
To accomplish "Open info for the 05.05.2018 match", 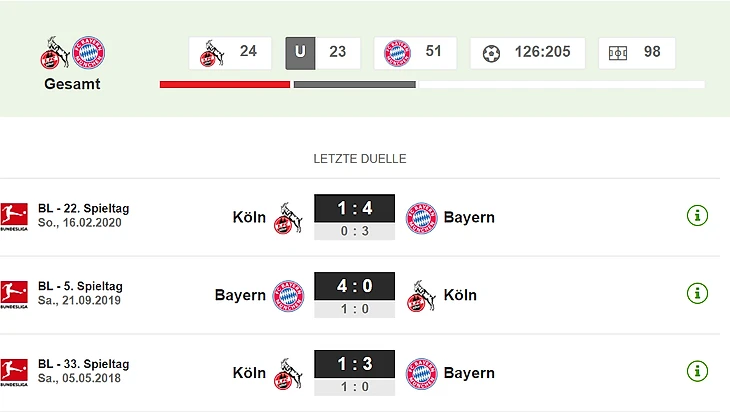I will pyautogui.click(x=697, y=371).
